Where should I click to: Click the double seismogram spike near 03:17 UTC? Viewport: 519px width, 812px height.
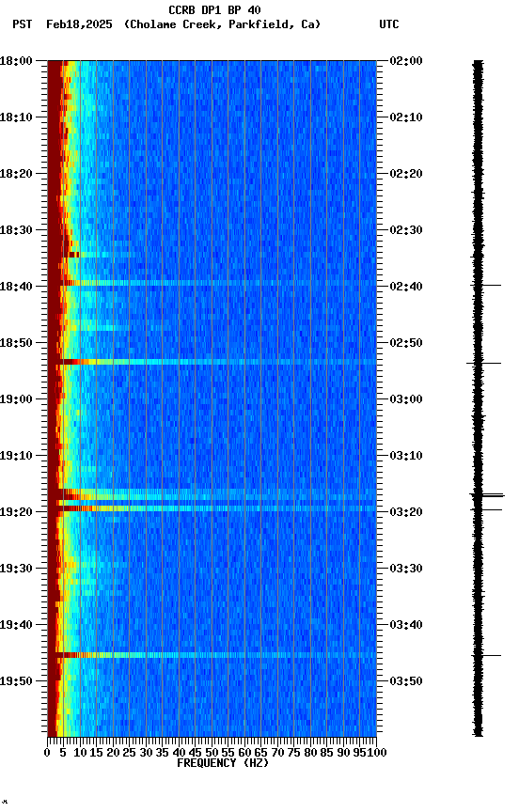[487, 495]
